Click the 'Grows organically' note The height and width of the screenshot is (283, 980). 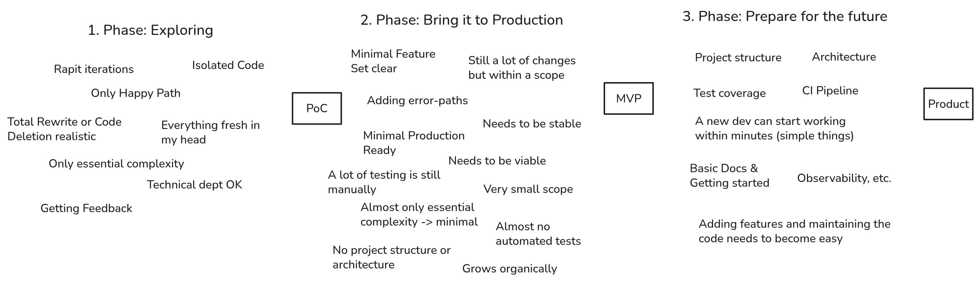click(x=509, y=268)
